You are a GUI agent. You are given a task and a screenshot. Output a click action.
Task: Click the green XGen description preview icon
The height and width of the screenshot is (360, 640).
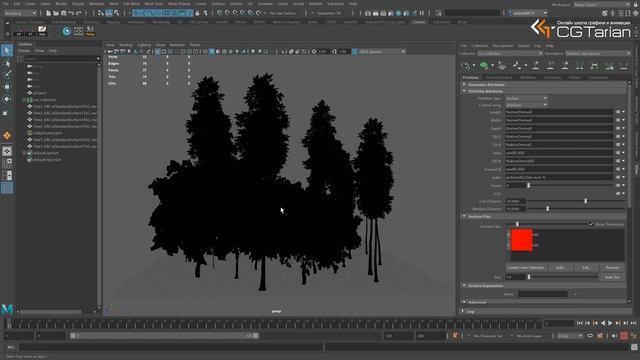point(484,65)
